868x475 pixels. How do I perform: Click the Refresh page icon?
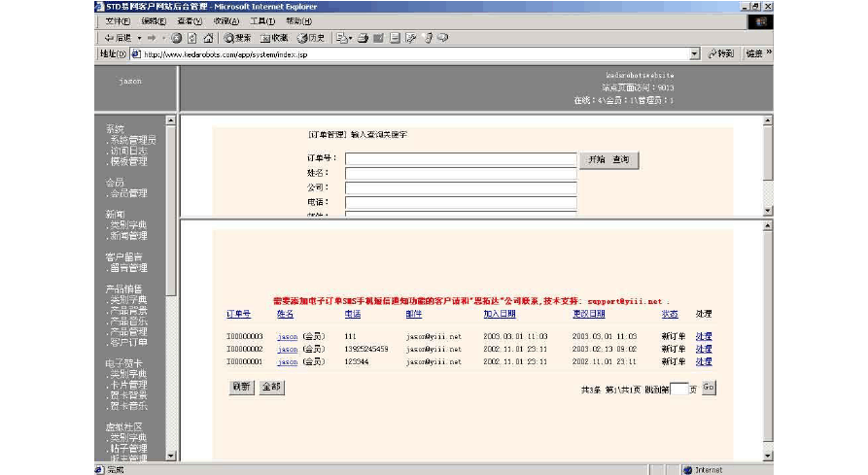191,38
